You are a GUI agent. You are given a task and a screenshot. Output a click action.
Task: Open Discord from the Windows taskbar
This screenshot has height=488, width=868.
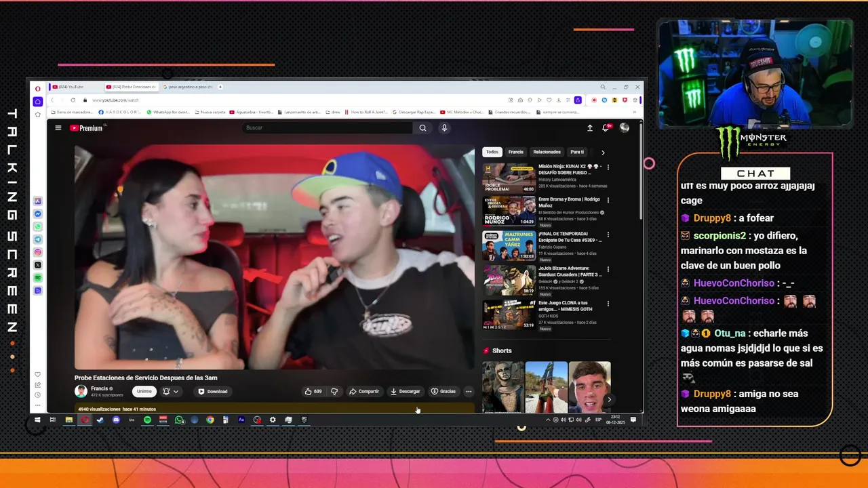click(x=116, y=420)
